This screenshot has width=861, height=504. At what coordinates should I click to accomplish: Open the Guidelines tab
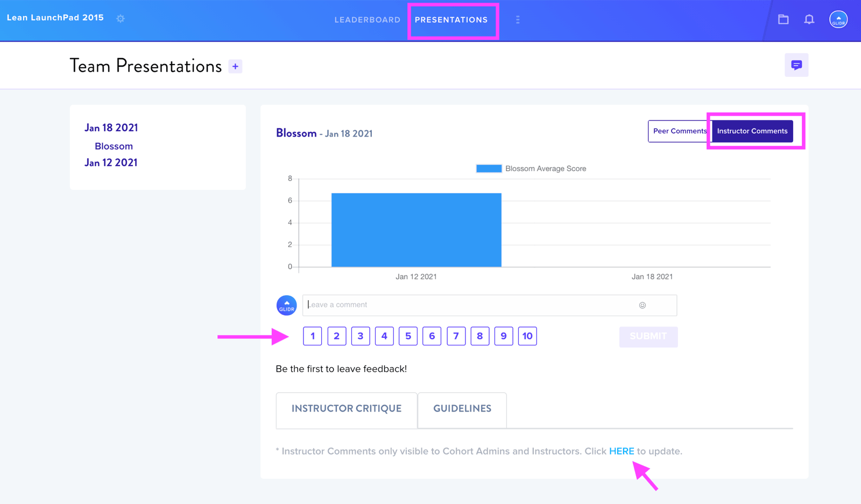point(462,409)
